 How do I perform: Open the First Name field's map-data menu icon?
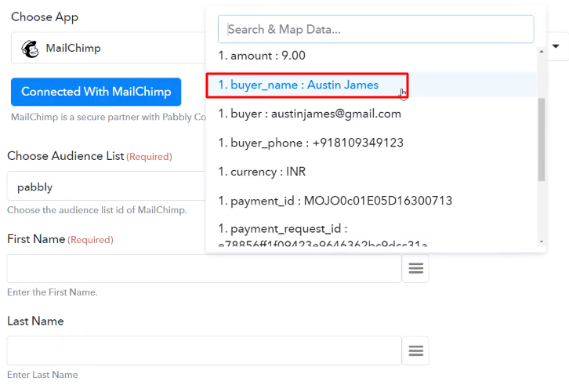(x=415, y=269)
